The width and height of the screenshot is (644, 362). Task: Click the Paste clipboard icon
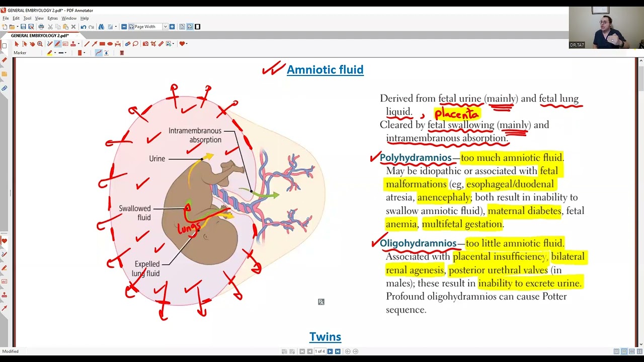(x=66, y=27)
